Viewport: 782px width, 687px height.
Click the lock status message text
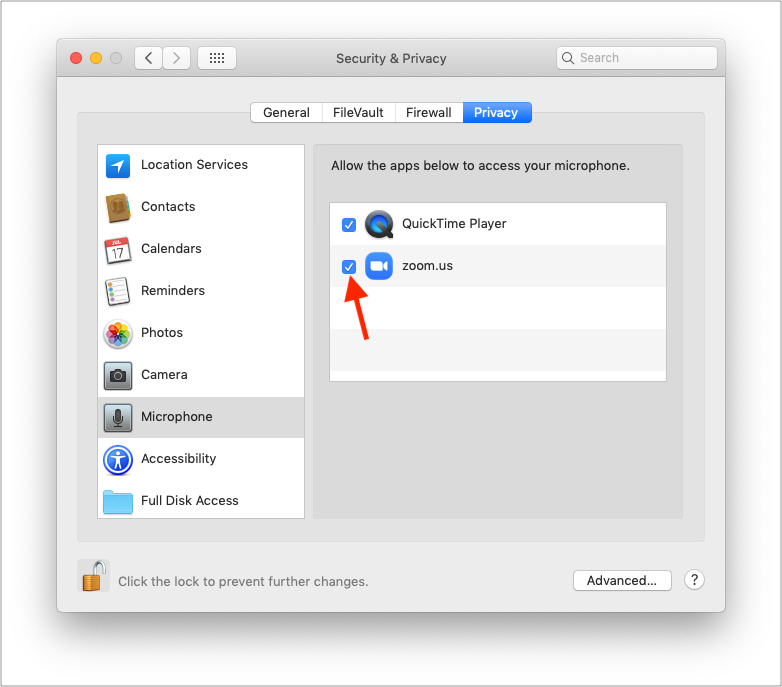pos(243,581)
